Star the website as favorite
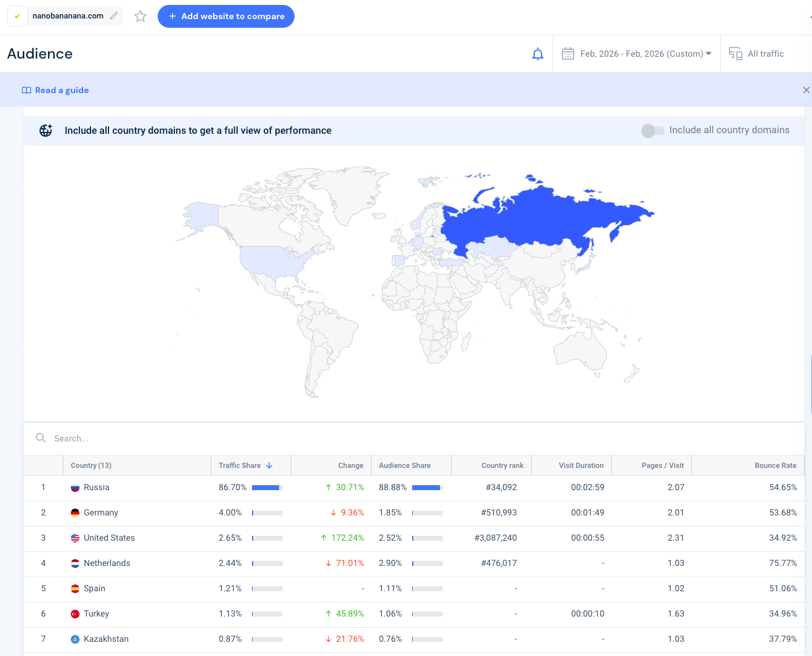The image size is (812, 656). tap(140, 17)
